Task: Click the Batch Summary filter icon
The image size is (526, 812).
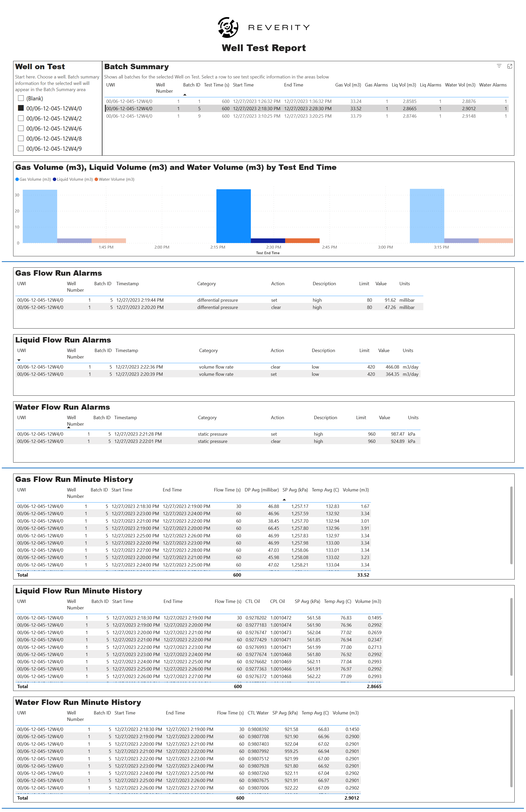Action: (499, 66)
